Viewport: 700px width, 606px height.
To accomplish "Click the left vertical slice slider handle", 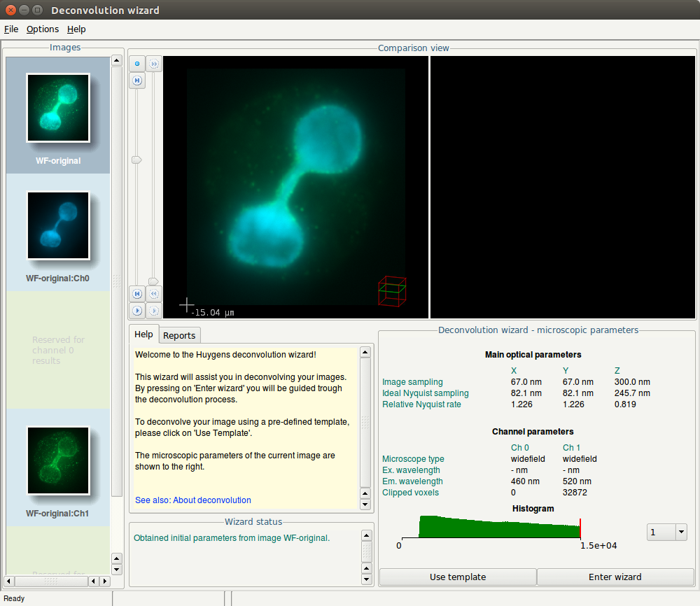I will point(137,160).
